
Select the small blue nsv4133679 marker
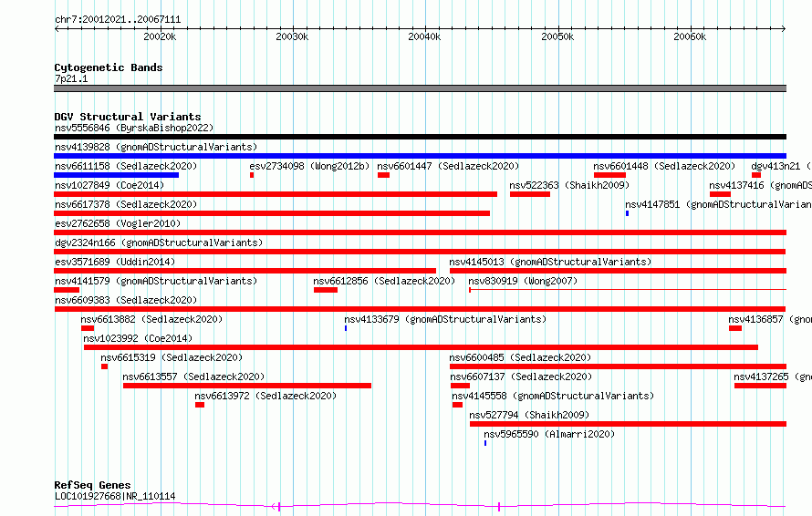[346, 328]
